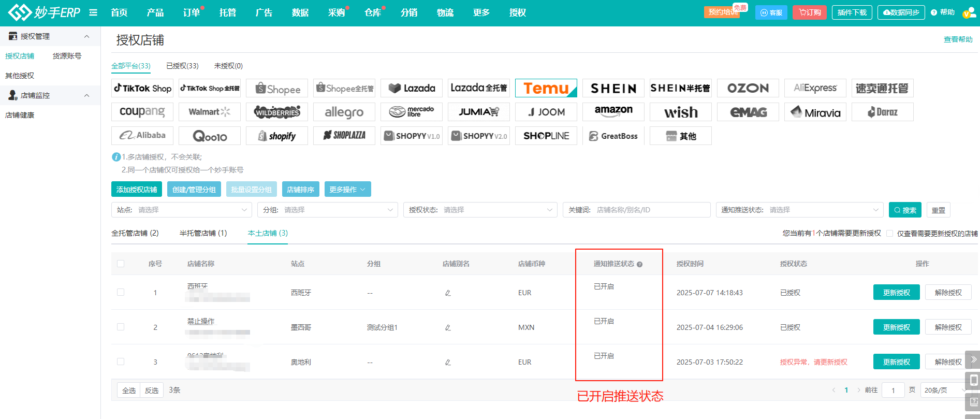Click the 创建/管理分组 button
The image size is (980, 419).
(194, 189)
